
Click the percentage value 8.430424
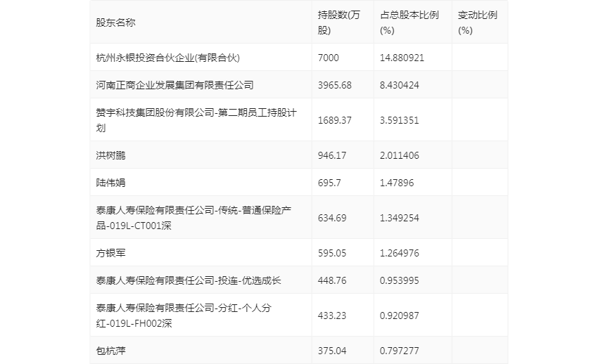point(400,85)
